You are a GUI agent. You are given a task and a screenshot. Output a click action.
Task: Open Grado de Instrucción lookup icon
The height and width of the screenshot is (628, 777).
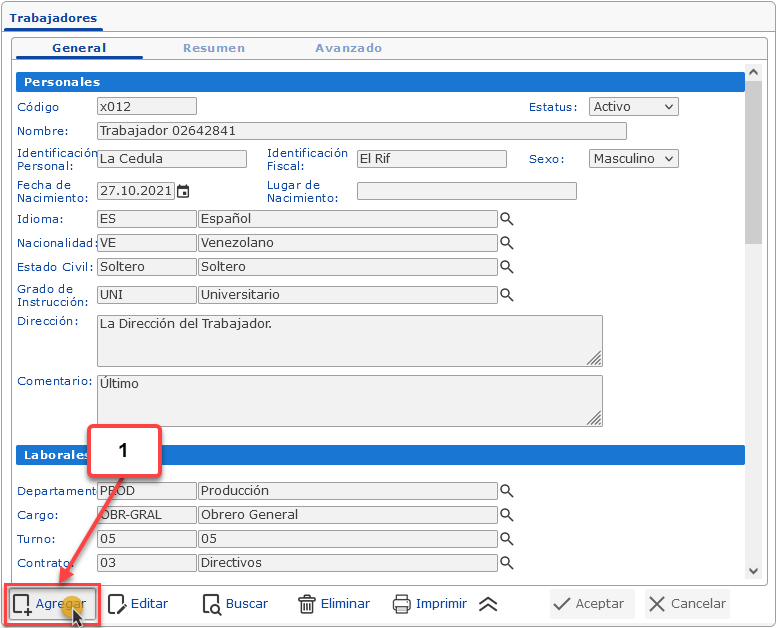point(507,295)
